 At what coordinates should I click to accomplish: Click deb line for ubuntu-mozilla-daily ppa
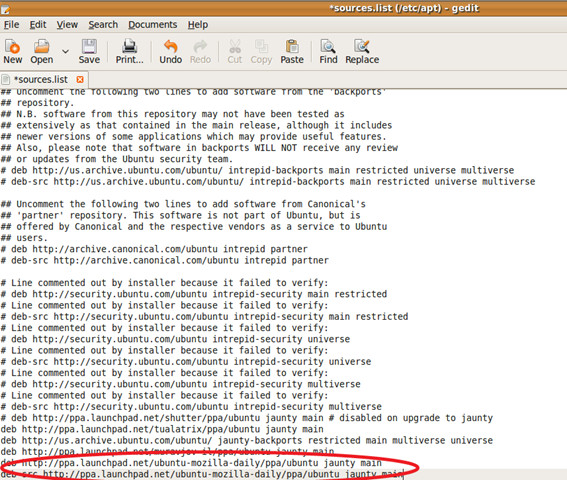(191, 463)
